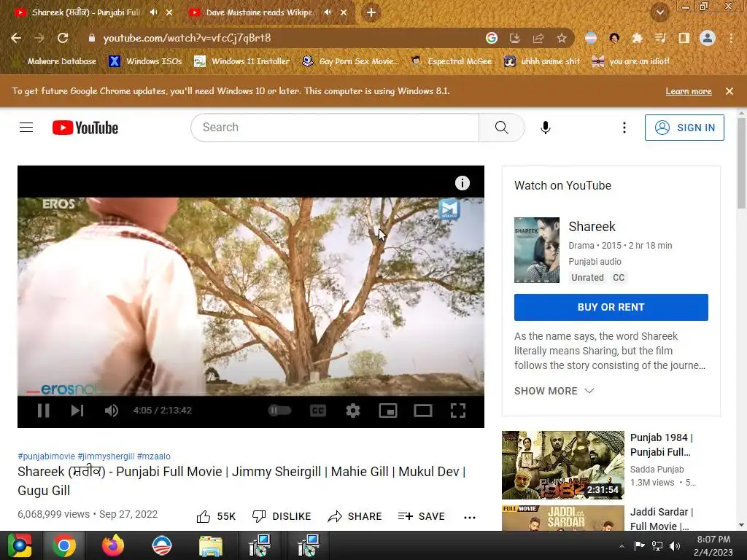Open Chrome extensions puzzle icon
The width and height of the screenshot is (747, 560).
click(x=638, y=38)
